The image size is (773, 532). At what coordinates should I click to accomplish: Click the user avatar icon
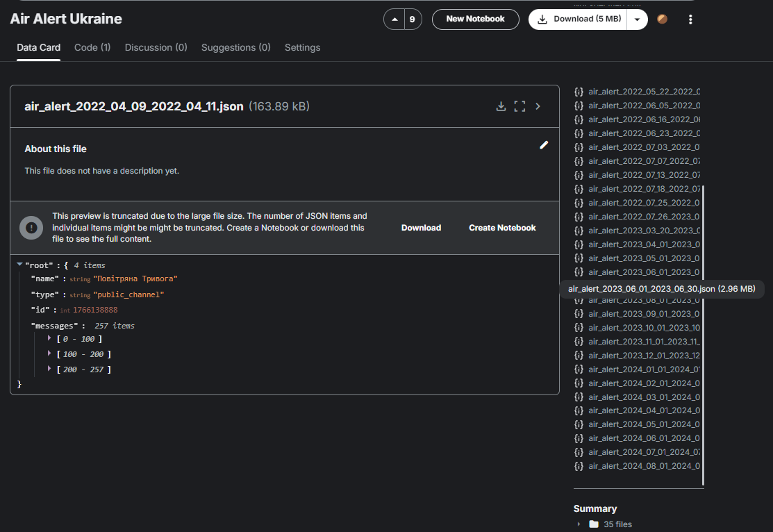662,19
